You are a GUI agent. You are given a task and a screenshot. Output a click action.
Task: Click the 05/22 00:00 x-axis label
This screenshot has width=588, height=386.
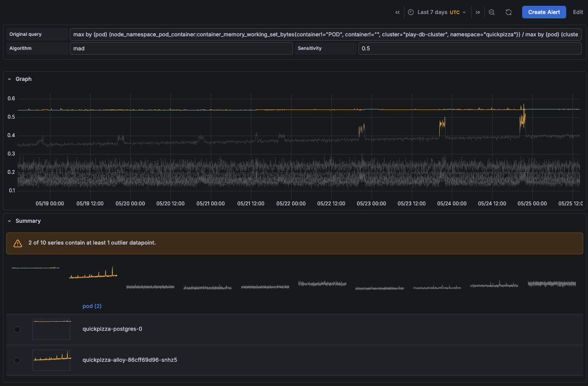click(x=291, y=204)
